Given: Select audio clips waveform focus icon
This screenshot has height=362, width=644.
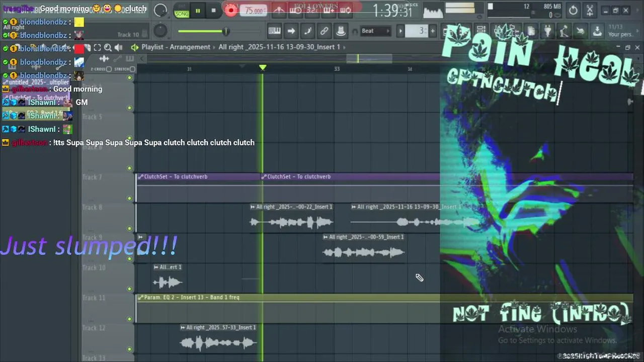Looking at the screenshot, I should tap(104, 59).
